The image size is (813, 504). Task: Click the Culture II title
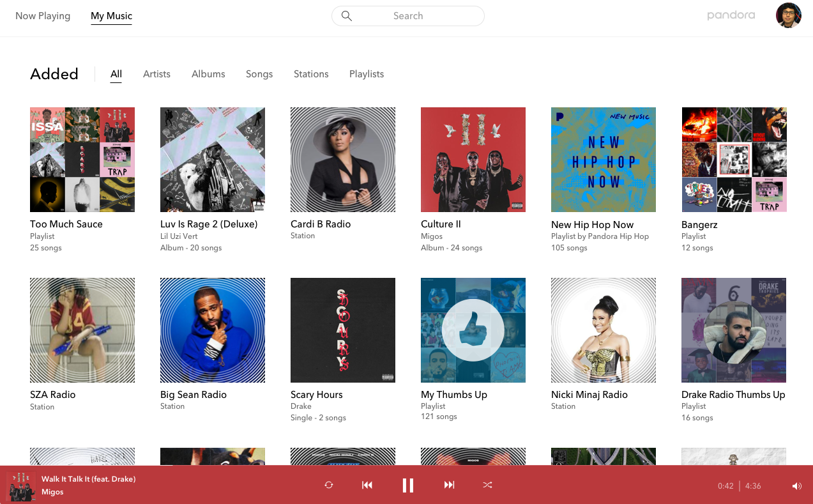click(441, 224)
